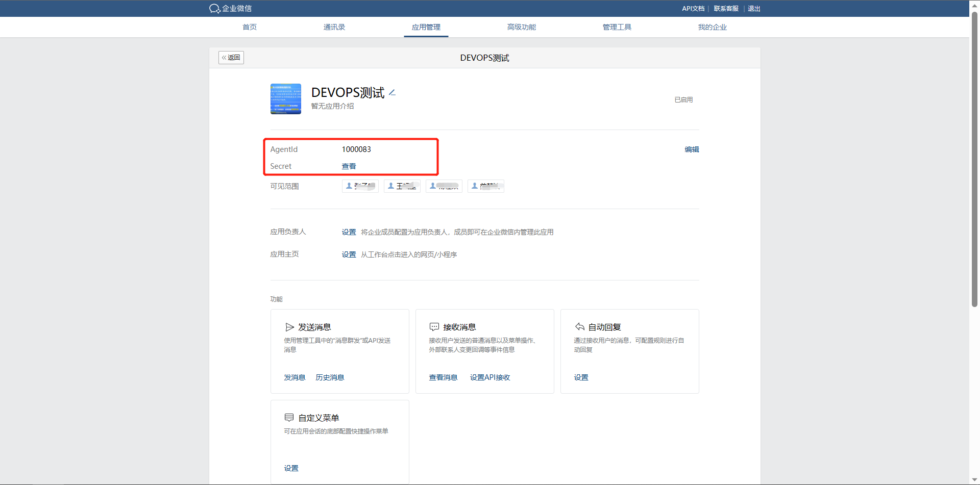Open 设置 for 应用负责人
Screen dimensions: 980x485
[349, 232]
